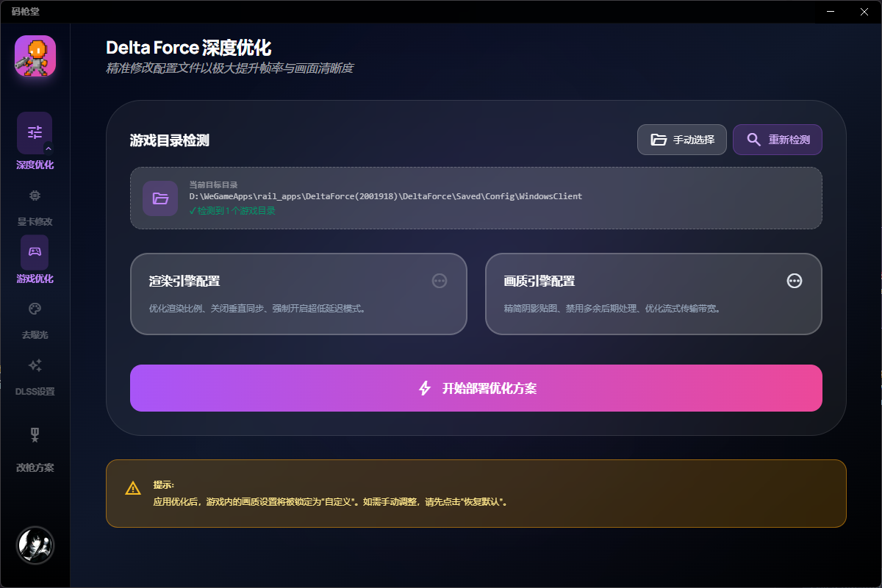This screenshot has height=588, width=882.
Task: Collapse the 深度优化 section chevron
Action: [x=47, y=148]
